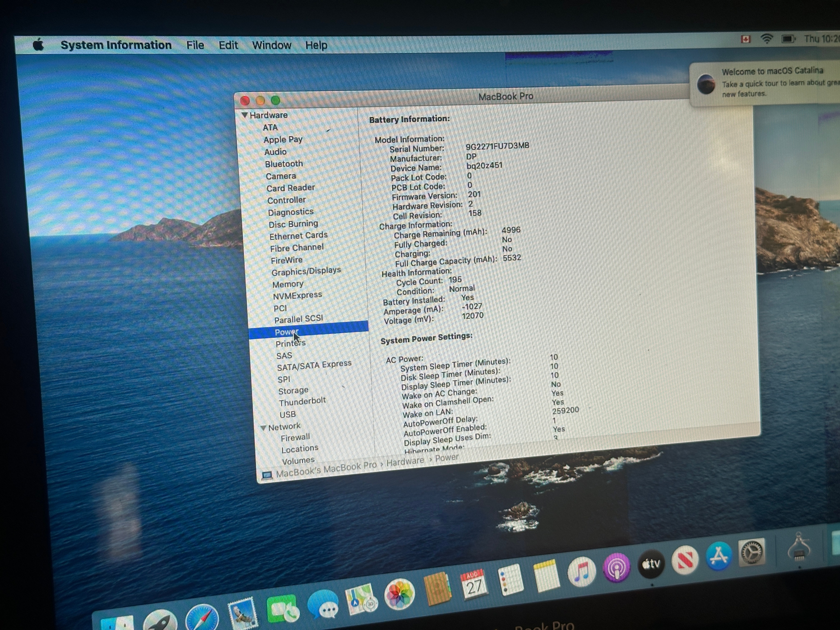Open the Apple menu
Screen dimensions: 840x630
point(38,45)
